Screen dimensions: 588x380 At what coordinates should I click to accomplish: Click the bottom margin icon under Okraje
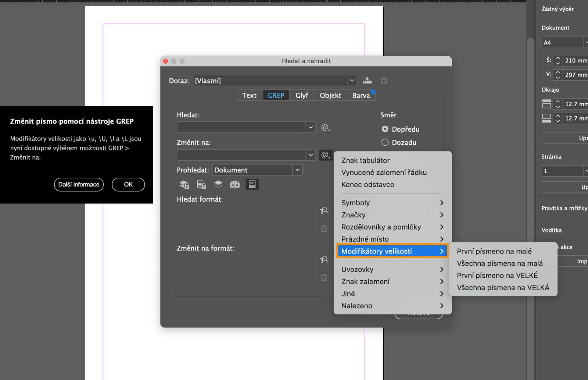tap(546, 118)
